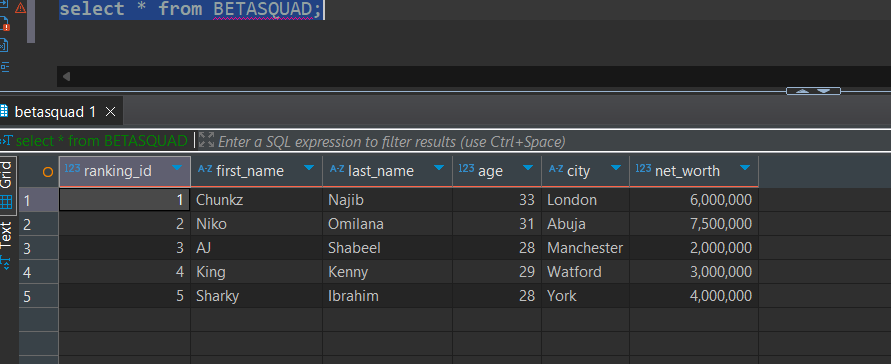Select the city cell 'Manchester'
Image resolution: width=891 pixels, height=364 pixels.
click(585, 248)
